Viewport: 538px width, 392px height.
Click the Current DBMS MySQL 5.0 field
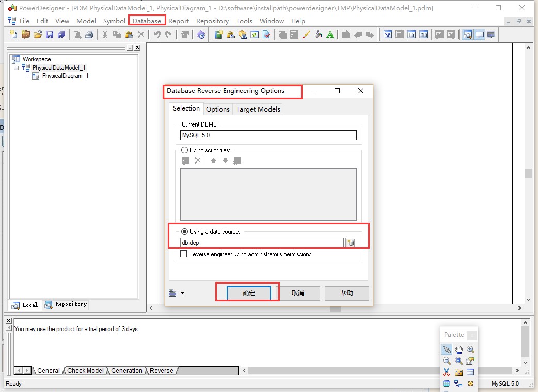pyautogui.click(x=268, y=135)
